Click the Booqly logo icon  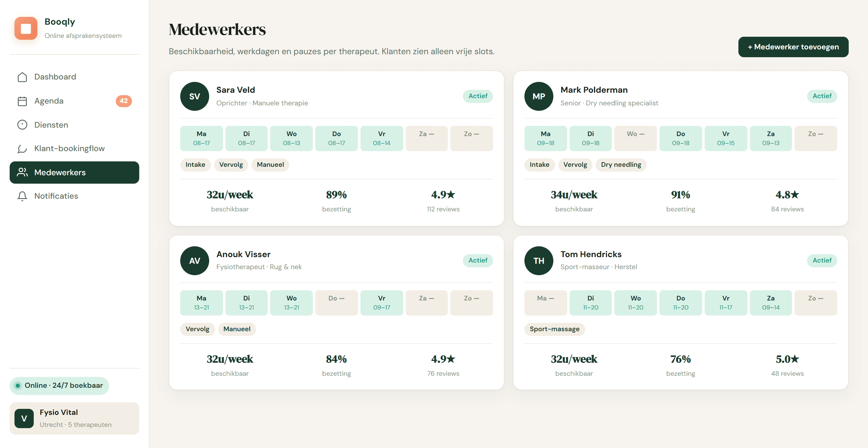[x=26, y=28]
